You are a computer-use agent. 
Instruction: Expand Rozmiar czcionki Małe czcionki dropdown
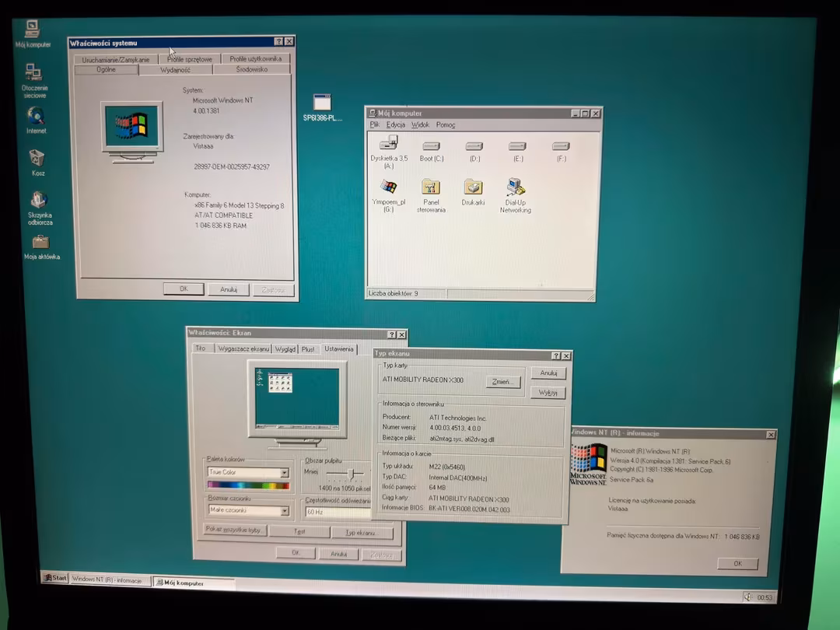(285, 511)
